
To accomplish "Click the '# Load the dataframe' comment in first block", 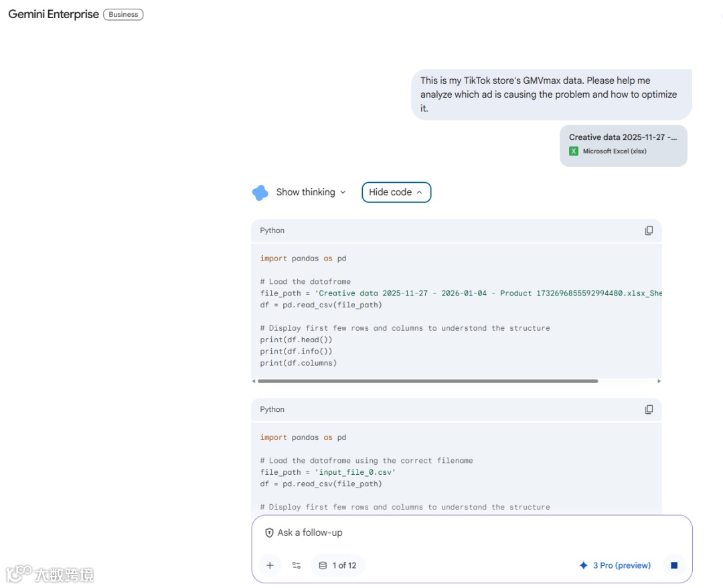I will pyautogui.click(x=305, y=282).
